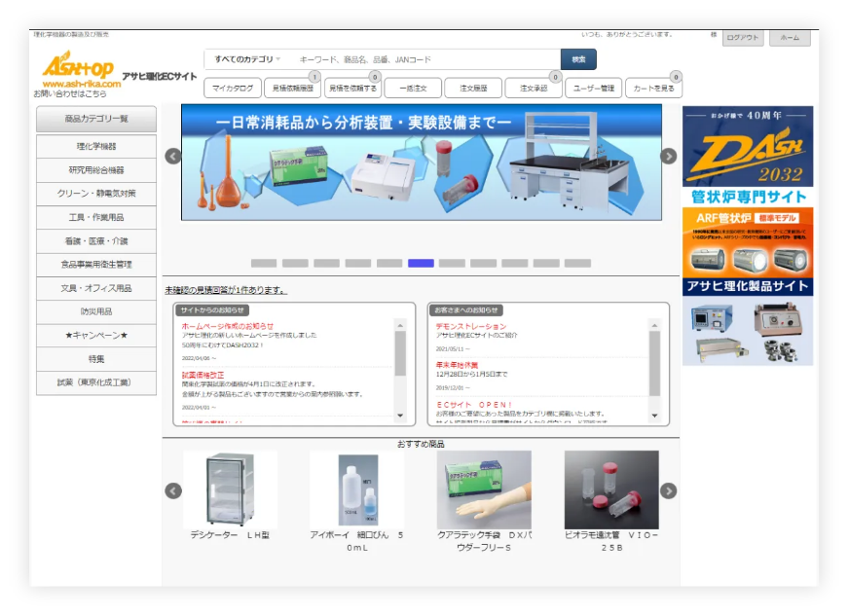Click the お客さまへのお知らせ scrollbar thumb
The image size is (849, 616).
[x=654, y=363]
